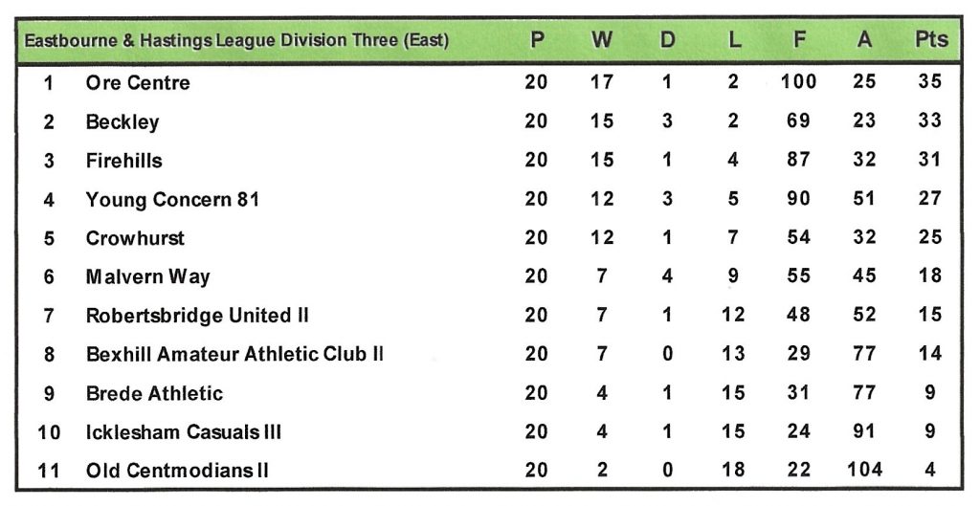Click the Firehills team name
This screenshot has width=980, height=506.
point(124,161)
